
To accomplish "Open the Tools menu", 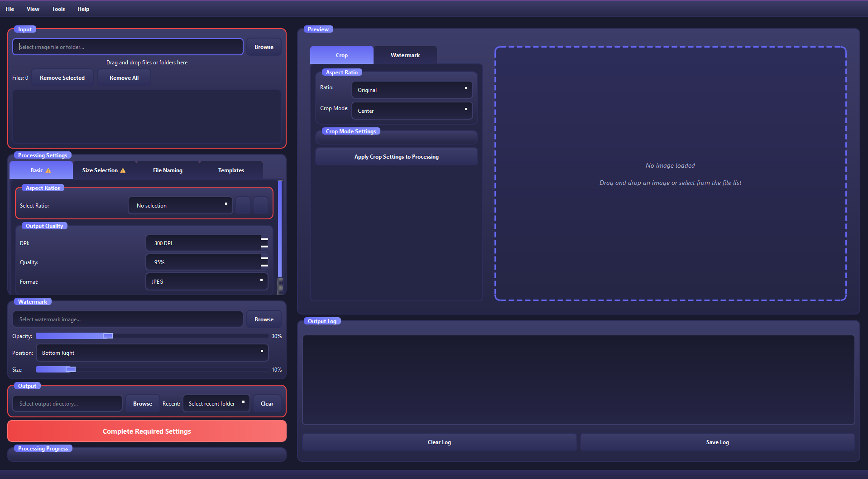I will (58, 9).
